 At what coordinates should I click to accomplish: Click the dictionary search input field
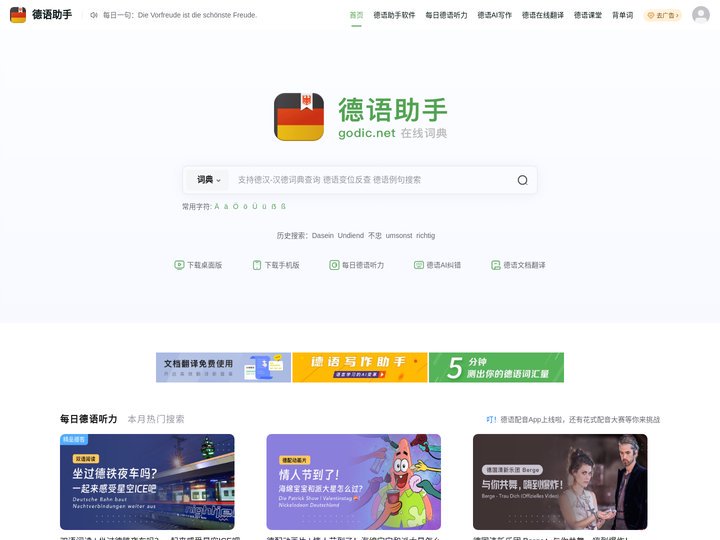click(372, 180)
